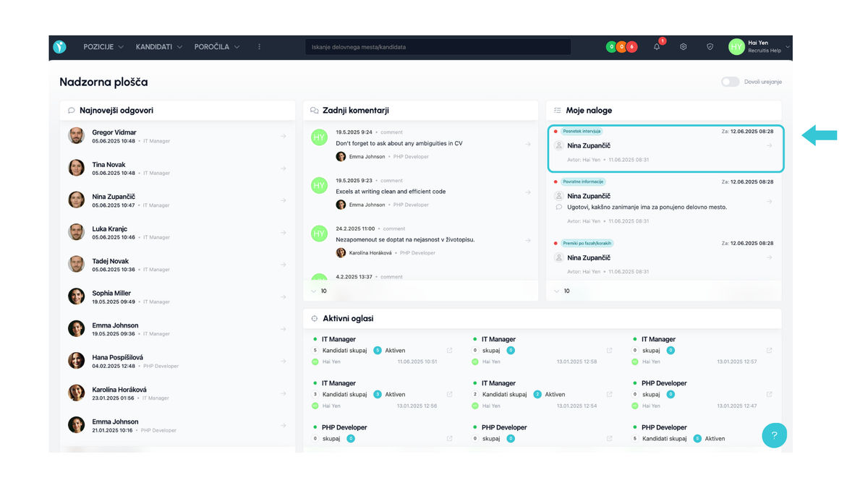Expand the Hai Yen account dropdown arrow
Image resolution: width=868 pixels, height=488 pixels.
pos(788,47)
